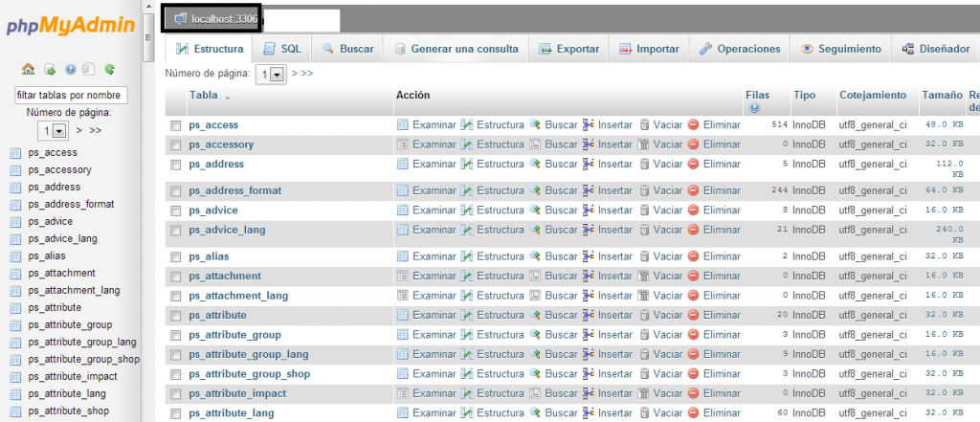Click the table icon beside ps_alias in the sidebar
Image resolution: width=980 pixels, height=422 pixels.
[15, 256]
